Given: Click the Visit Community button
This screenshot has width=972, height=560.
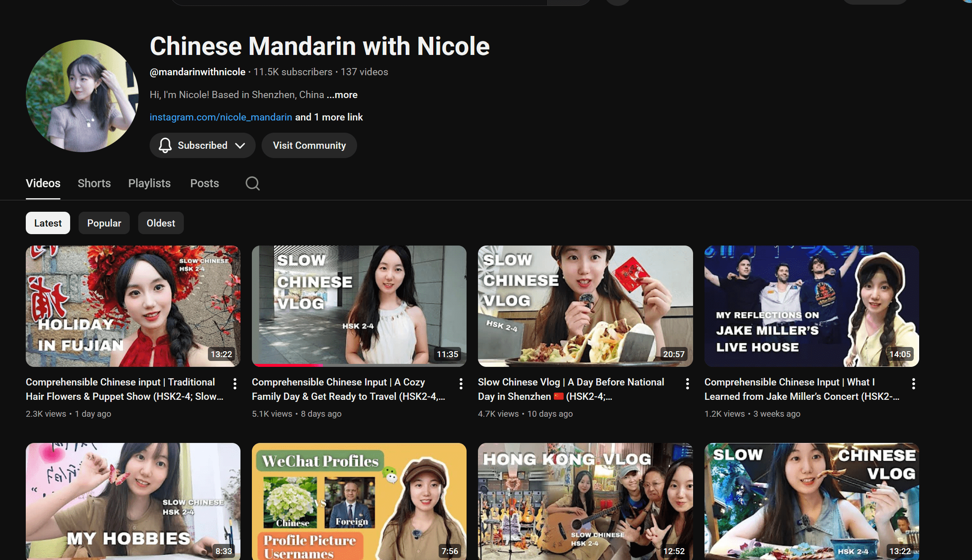Looking at the screenshot, I should click(309, 145).
